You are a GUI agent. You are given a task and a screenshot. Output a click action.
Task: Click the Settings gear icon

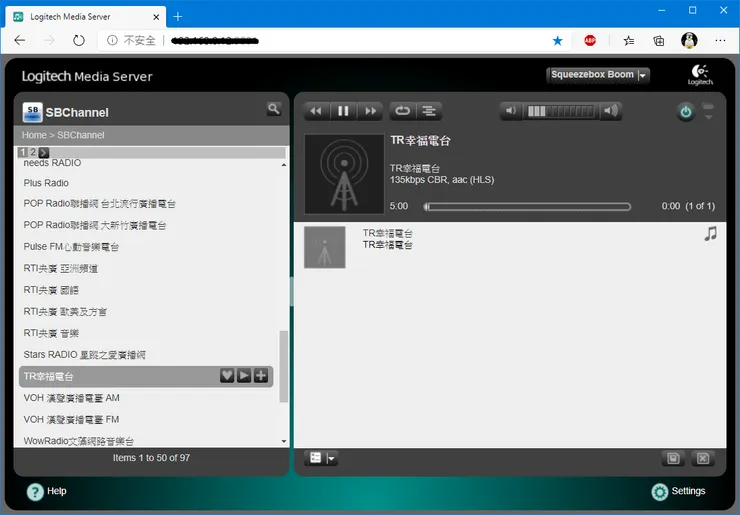(x=660, y=492)
